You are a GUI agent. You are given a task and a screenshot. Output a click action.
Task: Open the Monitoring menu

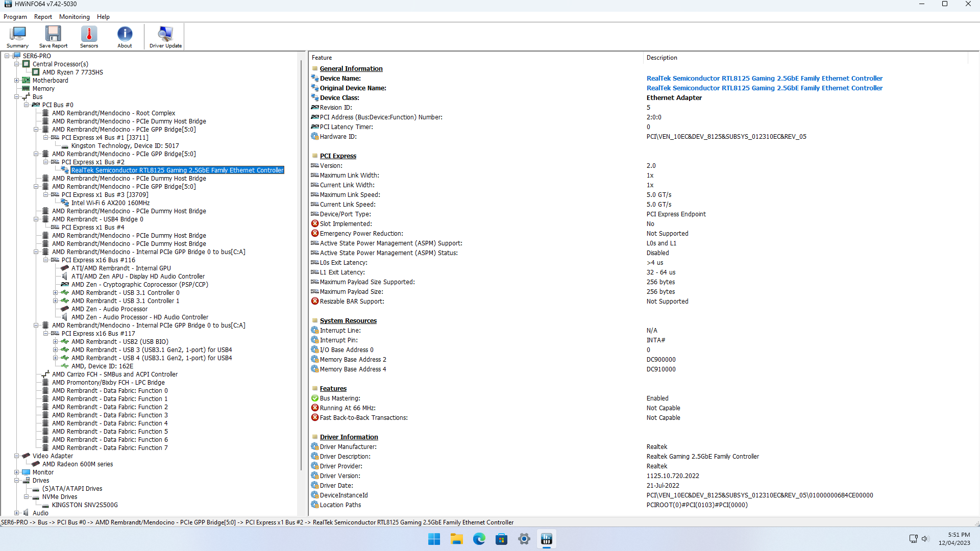[75, 17]
